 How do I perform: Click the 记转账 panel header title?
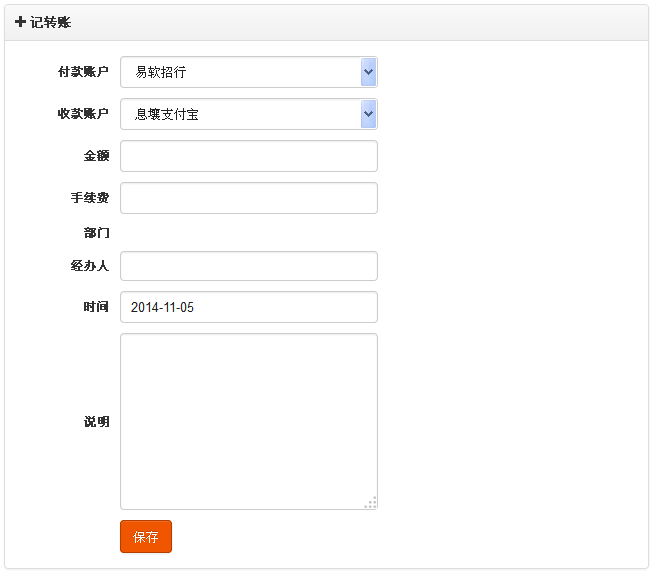coord(50,22)
